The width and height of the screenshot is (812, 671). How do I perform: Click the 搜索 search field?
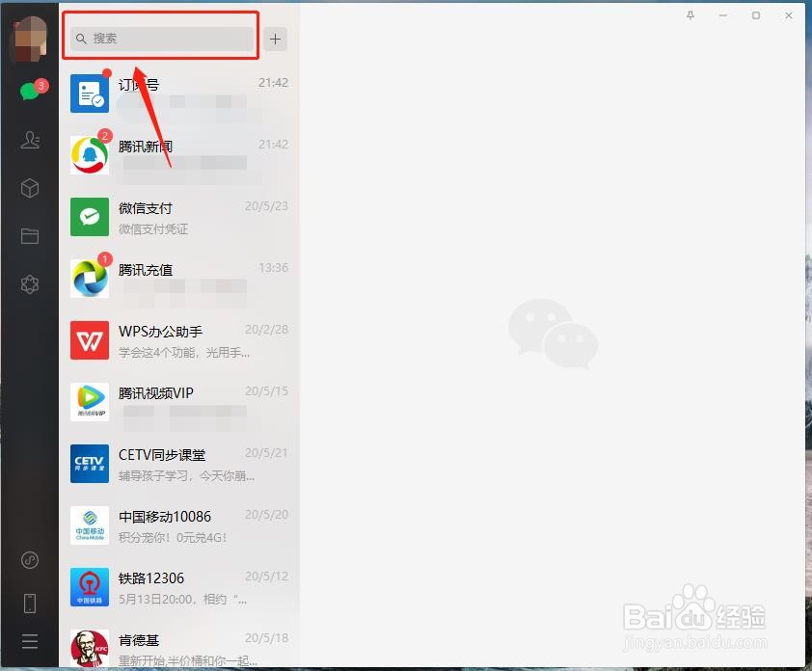[x=162, y=39]
